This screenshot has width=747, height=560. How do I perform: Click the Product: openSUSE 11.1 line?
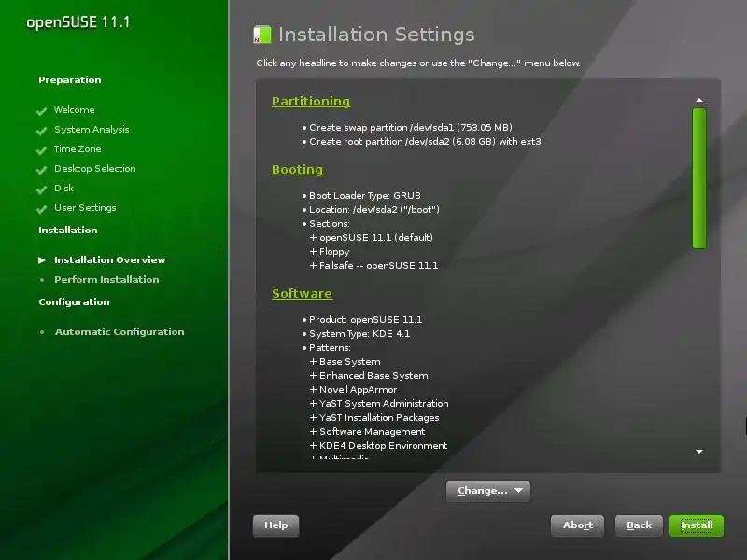click(x=362, y=320)
